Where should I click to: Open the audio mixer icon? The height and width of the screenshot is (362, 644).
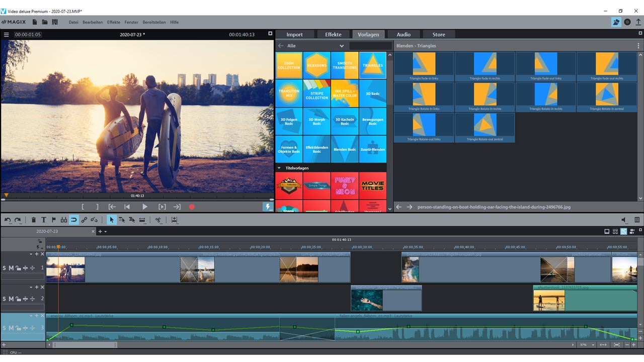(637, 220)
